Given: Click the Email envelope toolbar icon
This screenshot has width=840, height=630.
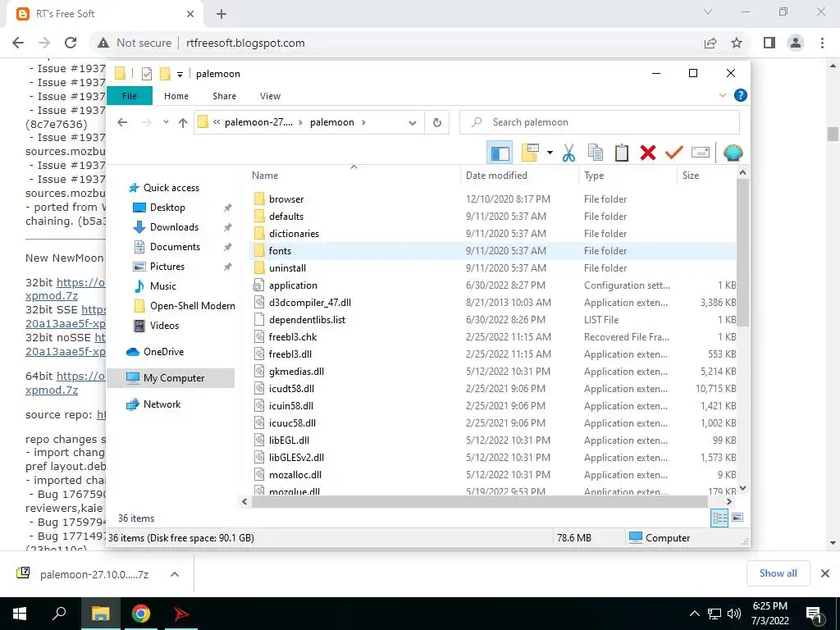Looking at the screenshot, I should [x=701, y=153].
